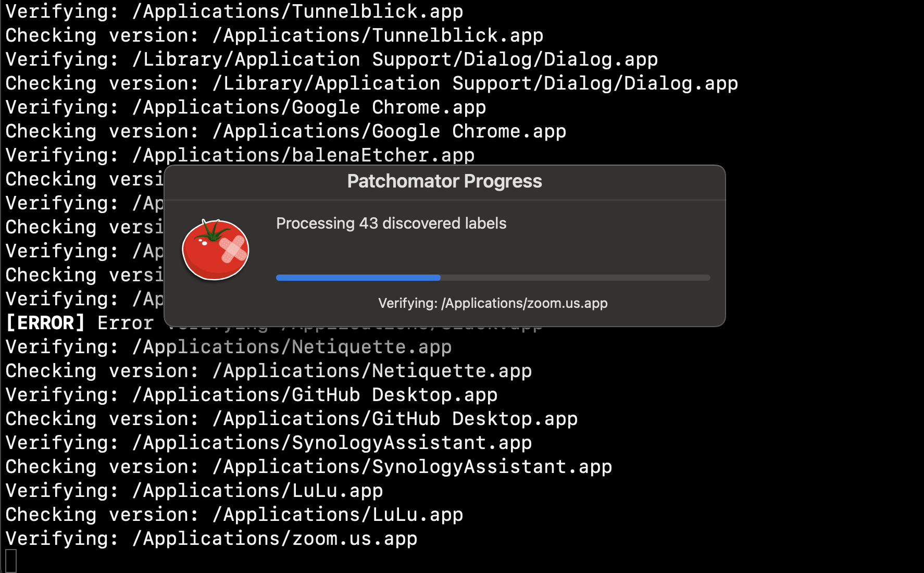Click the 'Checking version' line for Netiquette.app
The height and width of the screenshot is (573, 924).
pyautogui.click(x=268, y=371)
